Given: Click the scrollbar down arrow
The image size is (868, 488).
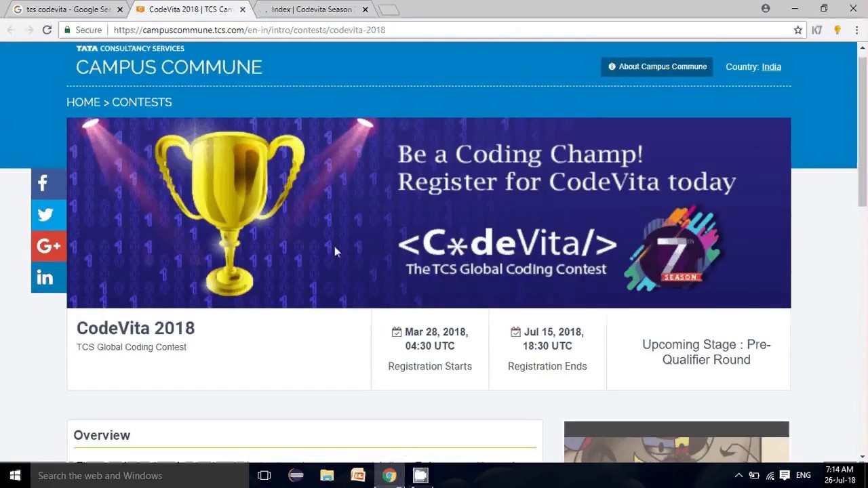Looking at the screenshot, I should point(863,457).
